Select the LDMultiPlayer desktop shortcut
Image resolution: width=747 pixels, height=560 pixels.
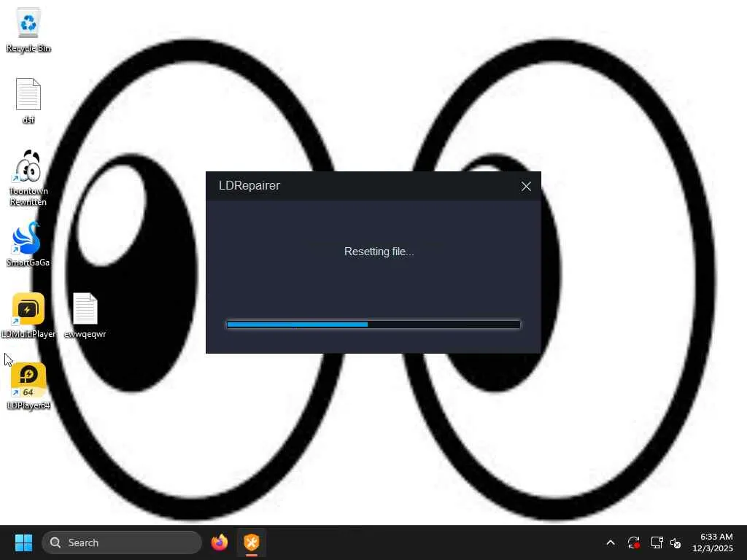28,315
